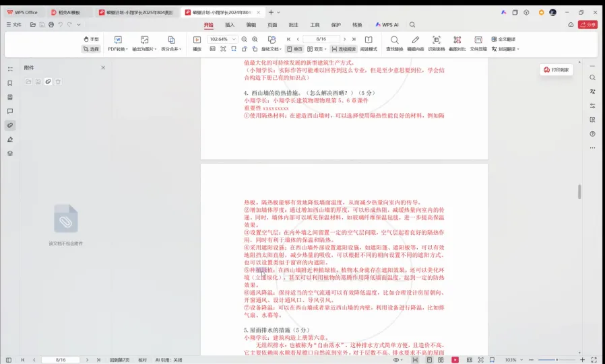The height and width of the screenshot is (364, 605).
Task: Click right sidebar search icon
Action: point(592,77)
